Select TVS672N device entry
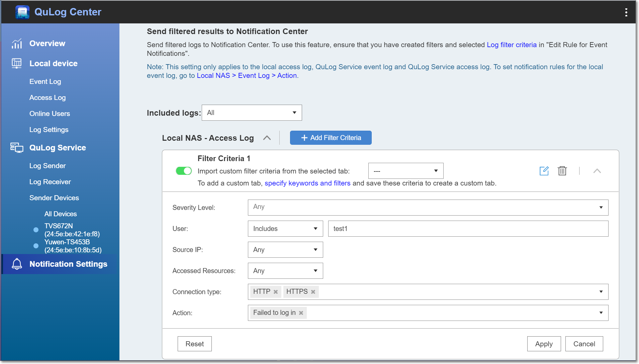This screenshot has width=639, height=364. click(x=72, y=230)
